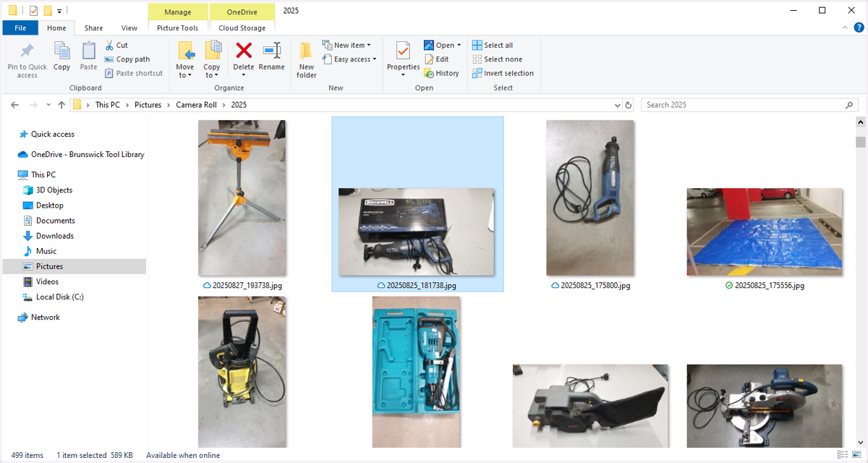Click scrollbar up arrow in file pane
The height and width of the screenshot is (463, 868).
click(860, 124)
